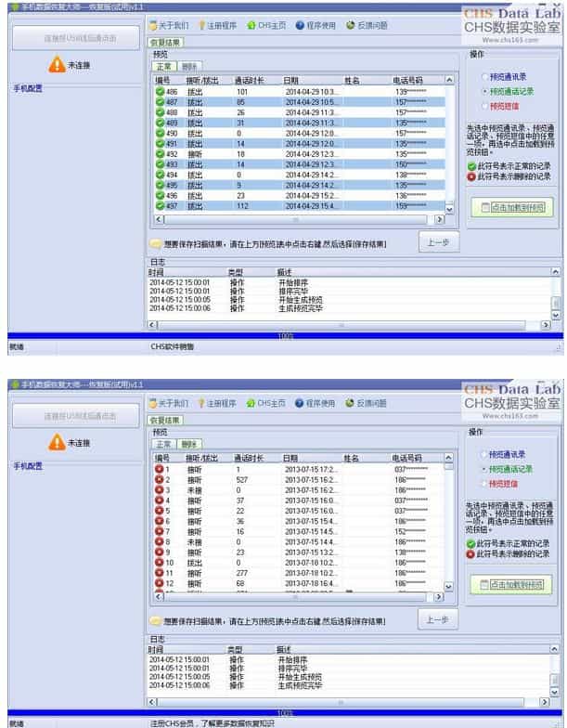Click the red deleted icon of record 7
567x728 pixels.
coord(160,531)
